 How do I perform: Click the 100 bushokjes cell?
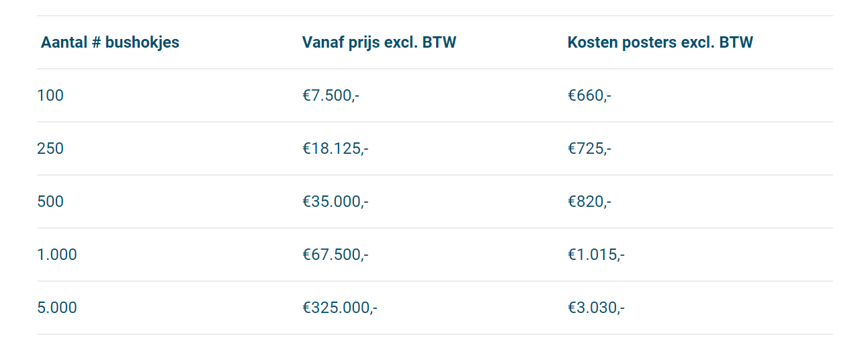[x=50, y=95]
